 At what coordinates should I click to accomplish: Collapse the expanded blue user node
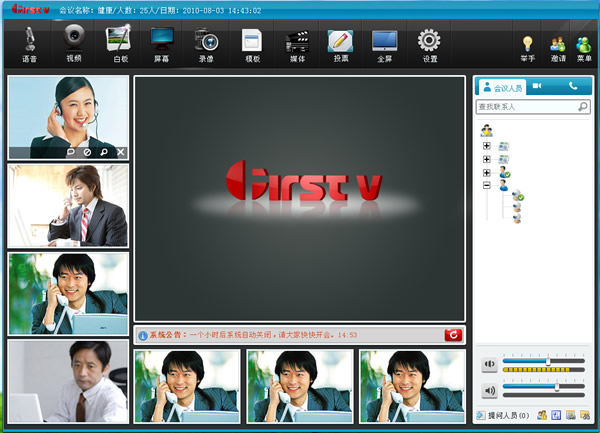coord(486,186)
